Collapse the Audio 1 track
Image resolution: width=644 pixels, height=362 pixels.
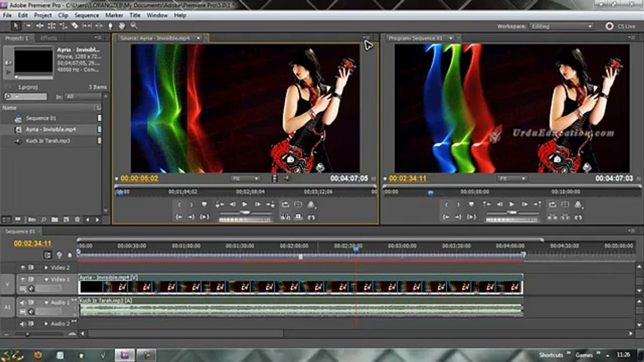pos(46,303)
